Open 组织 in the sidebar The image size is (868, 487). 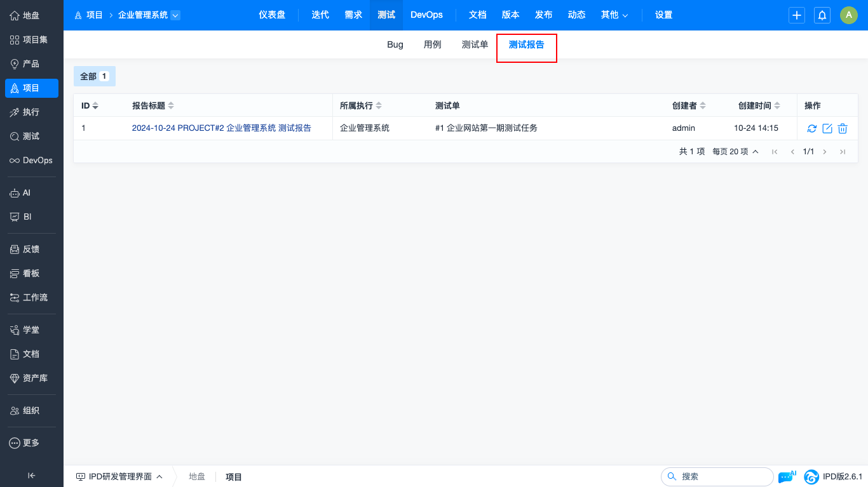coord(32,410)
